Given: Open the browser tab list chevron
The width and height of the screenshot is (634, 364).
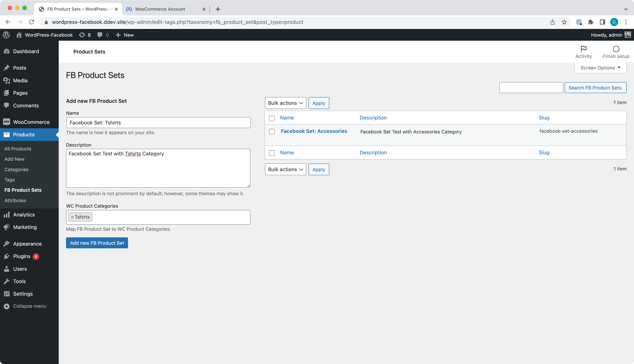Looking at the screenshot, I should click(x=626, y=9).
